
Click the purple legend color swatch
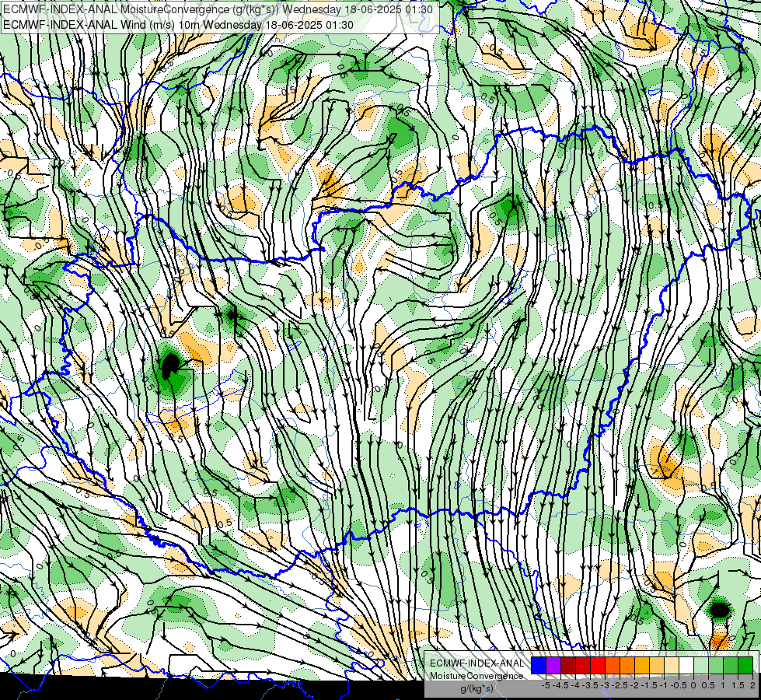(553, 666)
